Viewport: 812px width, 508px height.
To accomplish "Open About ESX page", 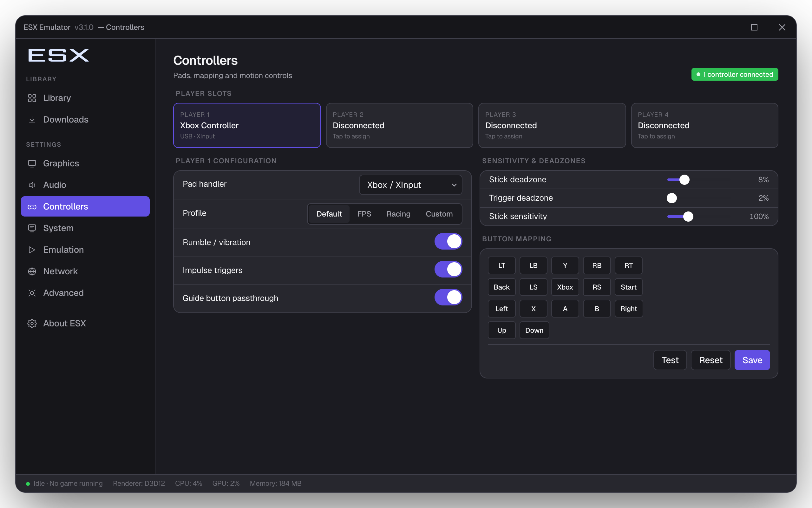I will [x=85, y=323].
